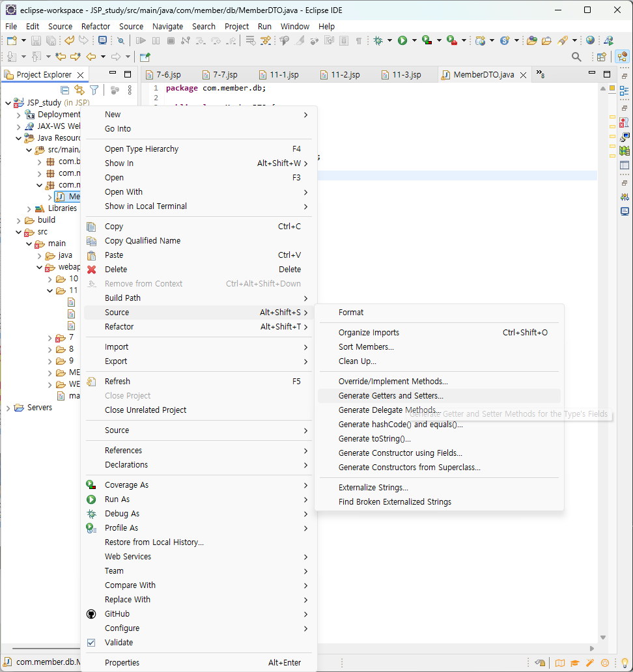
Task: Toggle the Pin Editor icon
Action: 145,57
